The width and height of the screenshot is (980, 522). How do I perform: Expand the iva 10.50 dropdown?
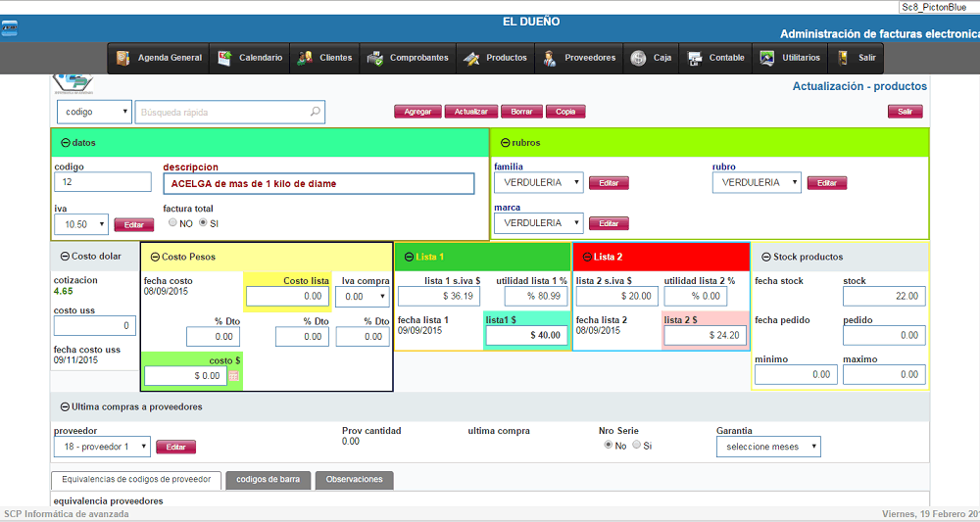[80, 224]
